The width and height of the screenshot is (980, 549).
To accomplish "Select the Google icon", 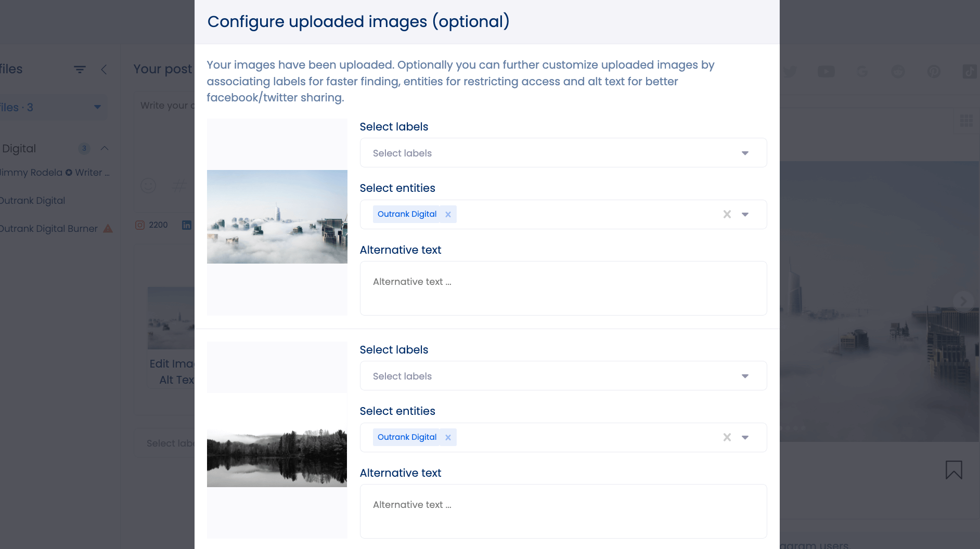I will [862, 71].
